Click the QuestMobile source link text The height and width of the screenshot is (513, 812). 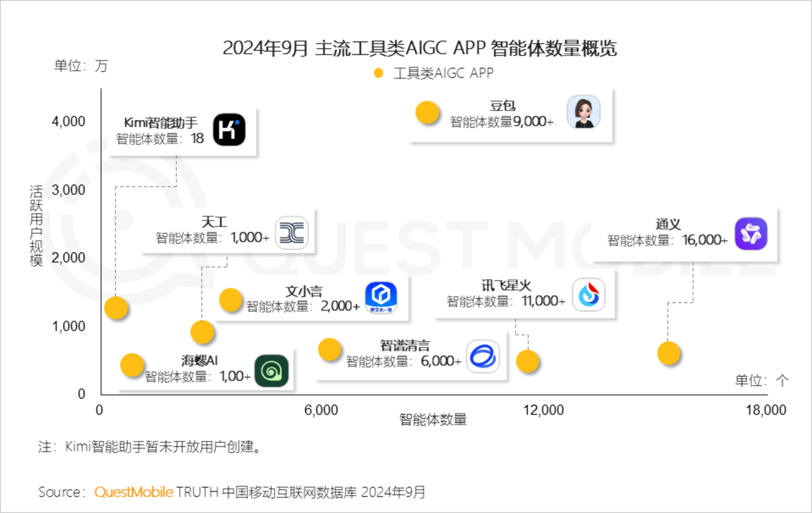134,492
